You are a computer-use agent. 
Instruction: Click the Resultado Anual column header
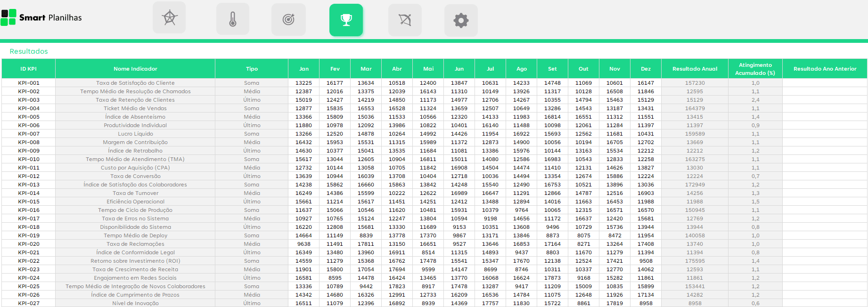point(695,69)
